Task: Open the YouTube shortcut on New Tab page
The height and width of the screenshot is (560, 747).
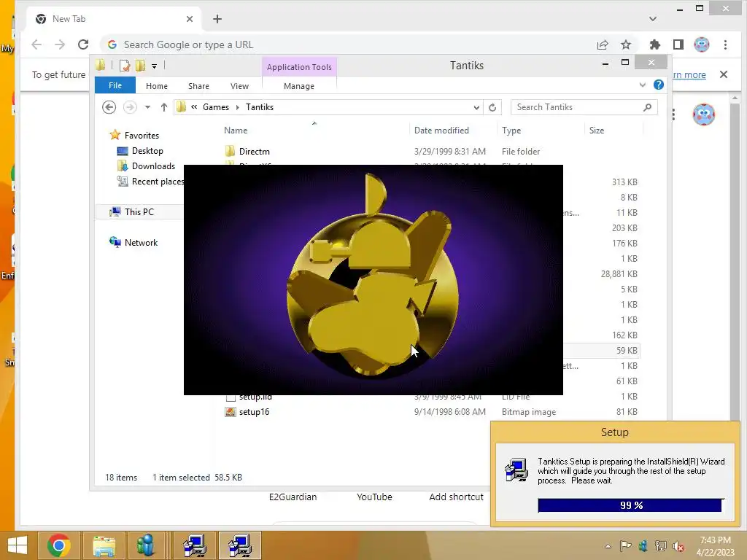Action: [374, 497]
